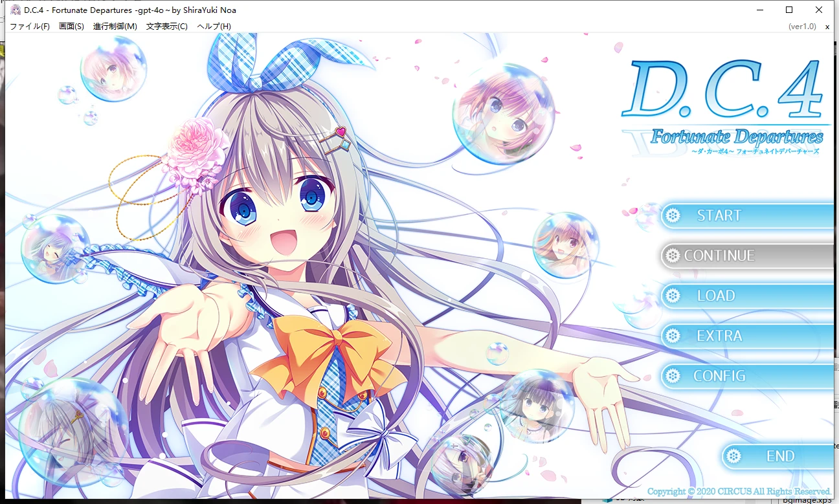Screen dimensions: 839x504
Task: Open the ヘルプ(H) menu
Action: 214,27
